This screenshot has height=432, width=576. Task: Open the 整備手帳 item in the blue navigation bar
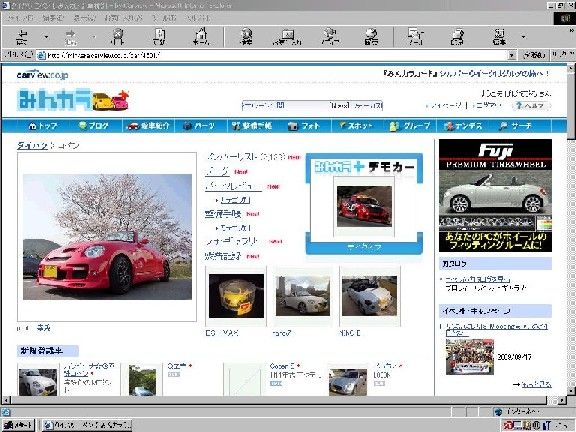pyautogui.click(x=252, y=126)
